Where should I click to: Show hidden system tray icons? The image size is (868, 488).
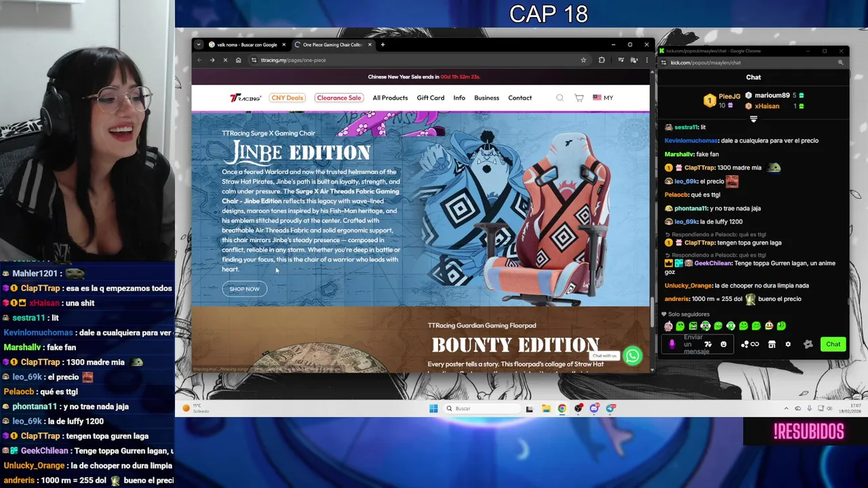(x=787, y=408)
